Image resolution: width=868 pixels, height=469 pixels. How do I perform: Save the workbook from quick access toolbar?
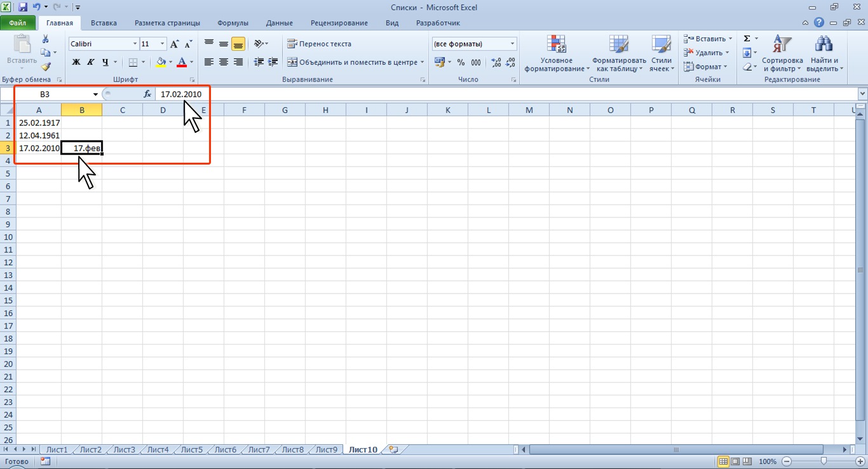23,8
